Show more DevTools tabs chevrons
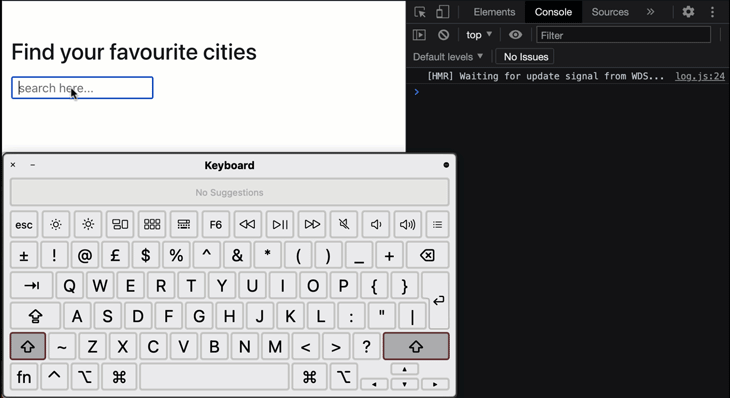Image resolution: width=730 pixels, height=398 pixels. point(650,12)
